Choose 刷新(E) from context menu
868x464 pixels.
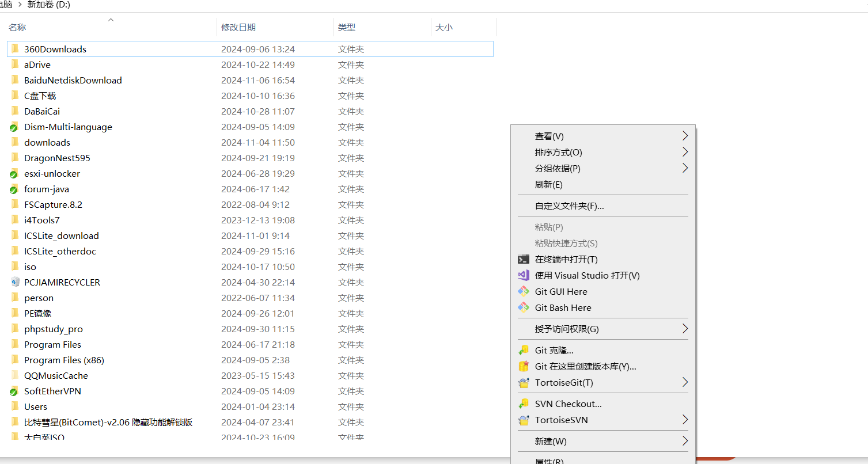[x=603, y=184]
